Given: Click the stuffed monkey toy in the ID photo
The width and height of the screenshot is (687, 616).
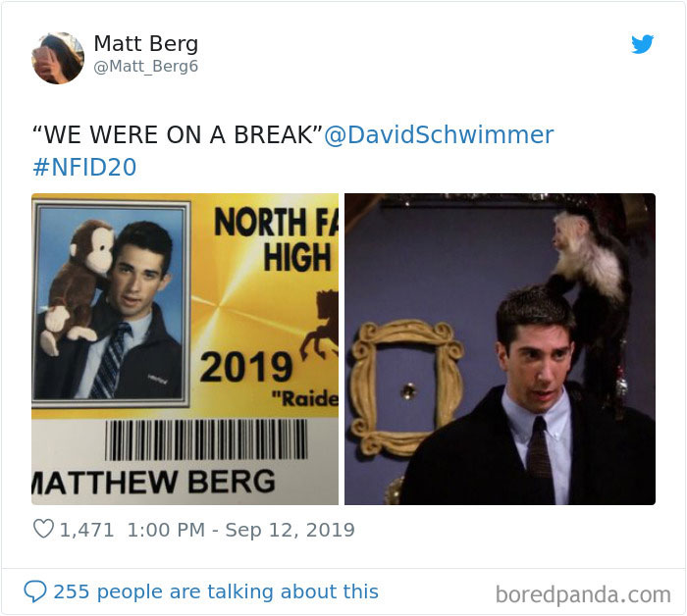Looking at the screenshot, I should 79,284.
